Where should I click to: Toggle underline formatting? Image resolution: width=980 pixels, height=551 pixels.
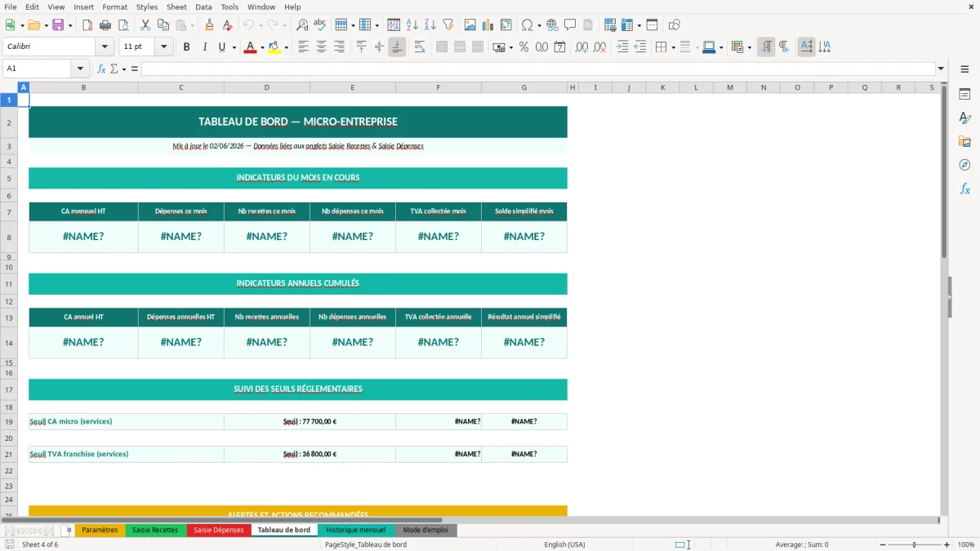pyautogui.click(x=221, y=47)
